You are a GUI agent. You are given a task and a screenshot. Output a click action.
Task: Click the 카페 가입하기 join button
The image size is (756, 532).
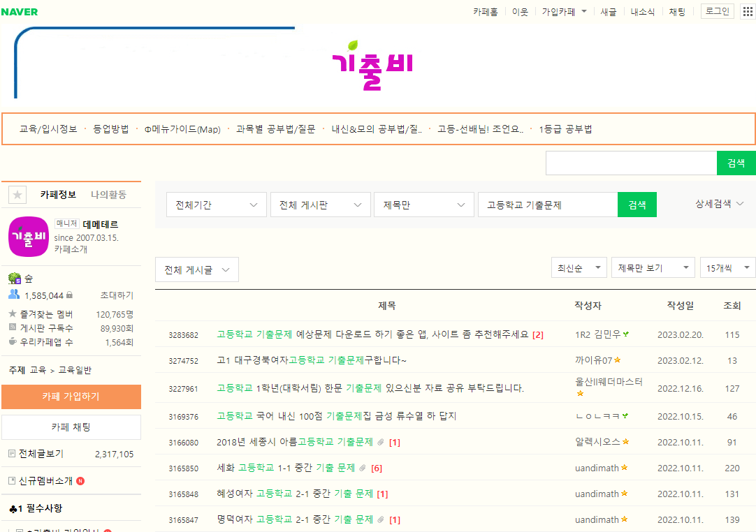pyautogui.click(x=71, y=396)
